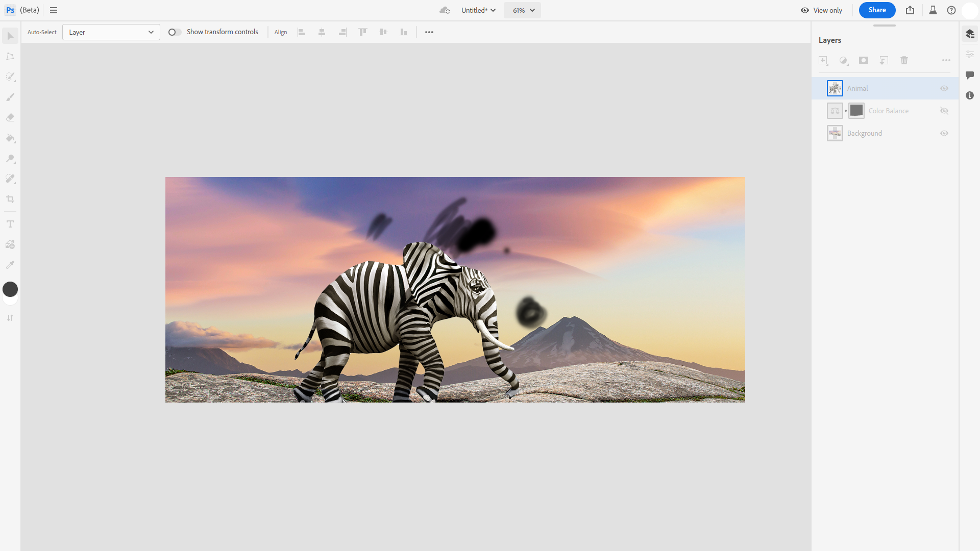Select the Eraser tool

click(10, 117)
